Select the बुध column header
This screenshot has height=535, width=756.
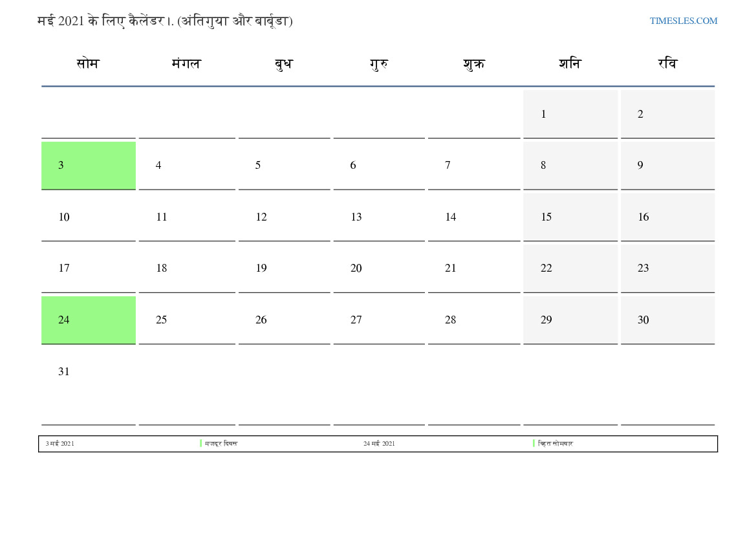pyautogui.click(x=283, y=64)
